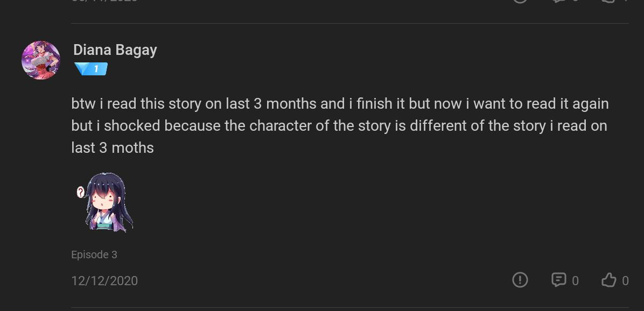
Task: Click the blue level 1 badge
Action: point(91,69)
